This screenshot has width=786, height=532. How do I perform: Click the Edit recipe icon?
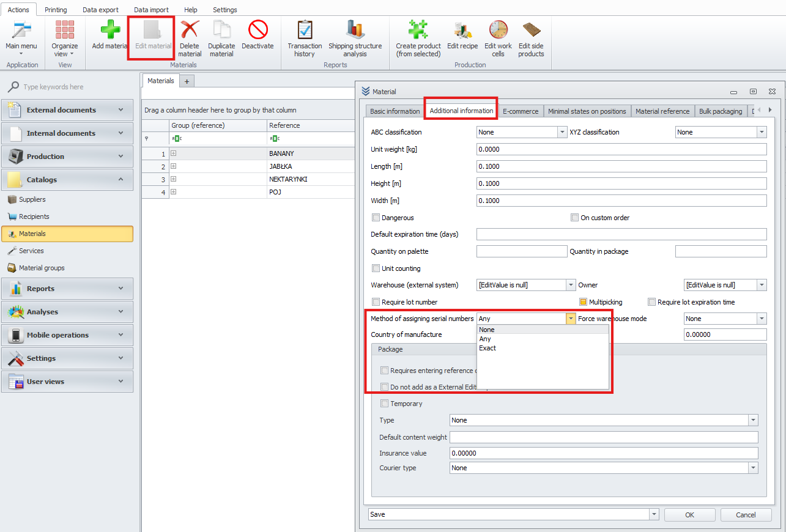pos(462,31)
